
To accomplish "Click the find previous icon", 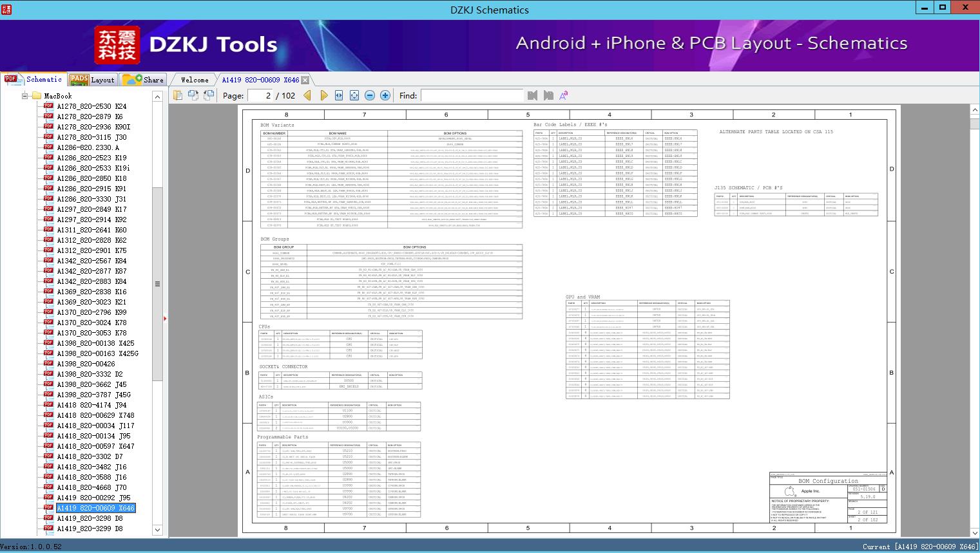I will (x=532, y=95).
